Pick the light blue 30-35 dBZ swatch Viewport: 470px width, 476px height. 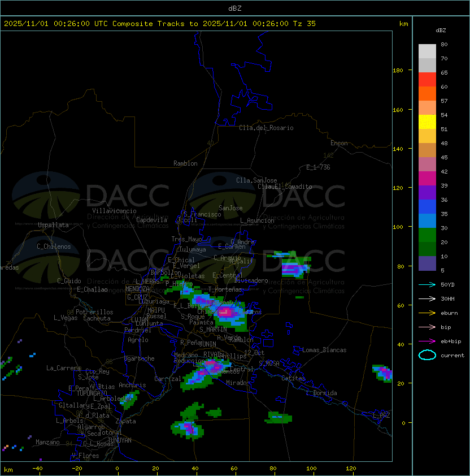click(427, 220)
